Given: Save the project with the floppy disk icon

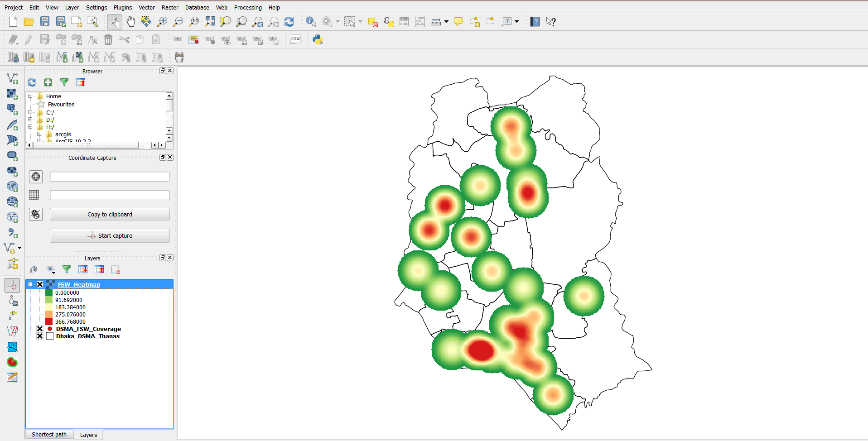Looking at the screenshot, I should click(45, 22).
